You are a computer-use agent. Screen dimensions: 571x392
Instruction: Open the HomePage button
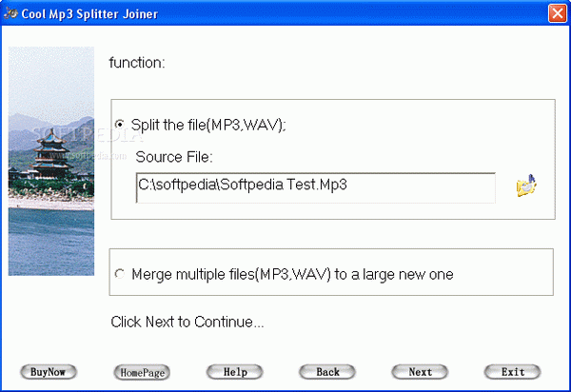142,372
